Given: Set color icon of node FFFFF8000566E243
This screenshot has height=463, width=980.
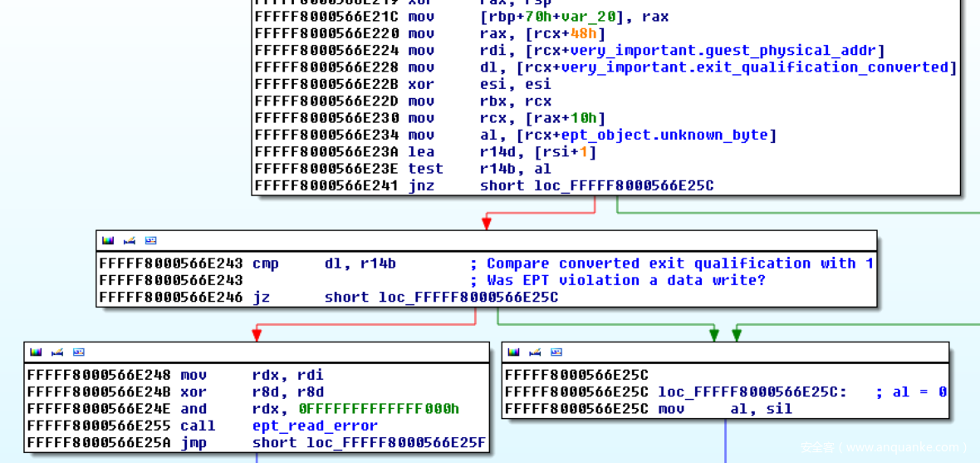Looking at the screenshot, I should tap(108, 240).
